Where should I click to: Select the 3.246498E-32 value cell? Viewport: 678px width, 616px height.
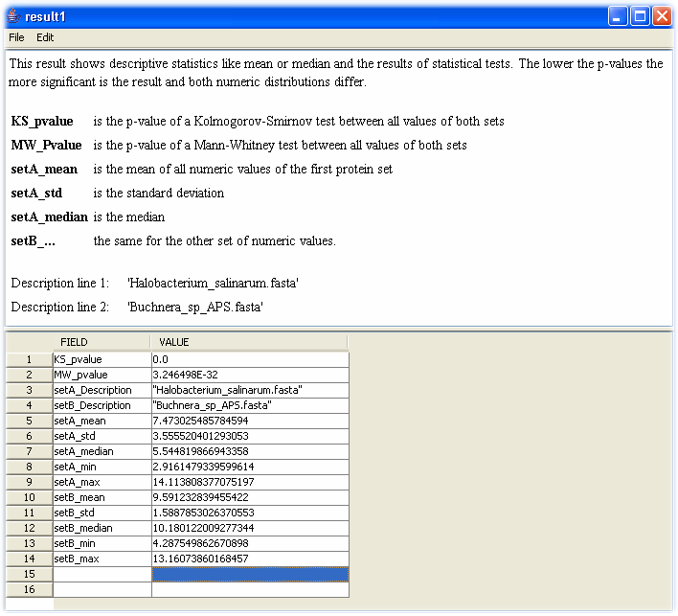250,375
